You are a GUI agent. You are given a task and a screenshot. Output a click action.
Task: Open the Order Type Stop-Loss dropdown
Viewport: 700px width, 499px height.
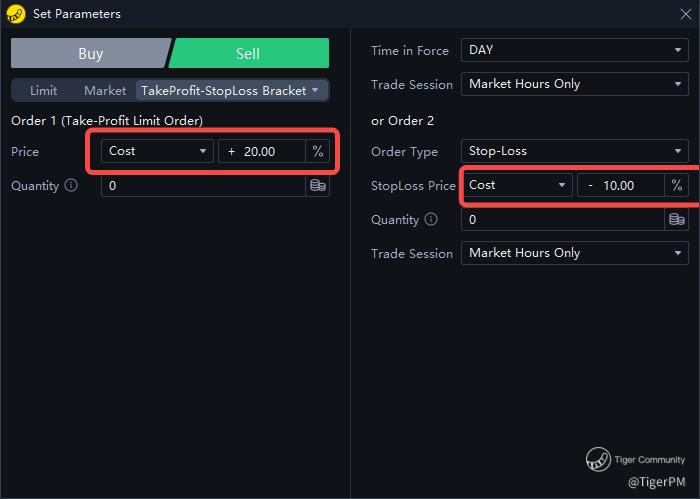(573, 151)
